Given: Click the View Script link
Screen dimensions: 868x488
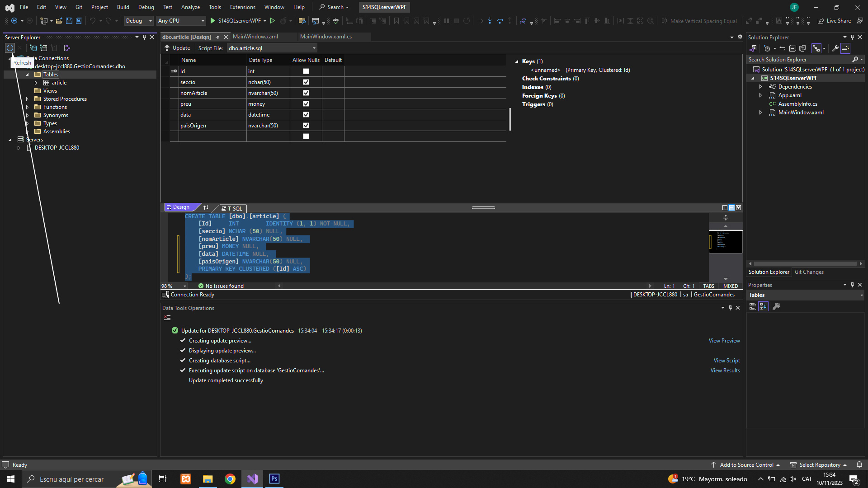Looking at the screenshot, I should 726,361.
